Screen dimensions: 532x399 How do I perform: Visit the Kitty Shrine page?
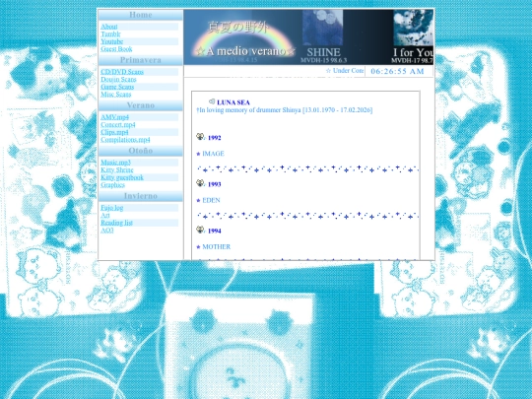pos(117,169)
